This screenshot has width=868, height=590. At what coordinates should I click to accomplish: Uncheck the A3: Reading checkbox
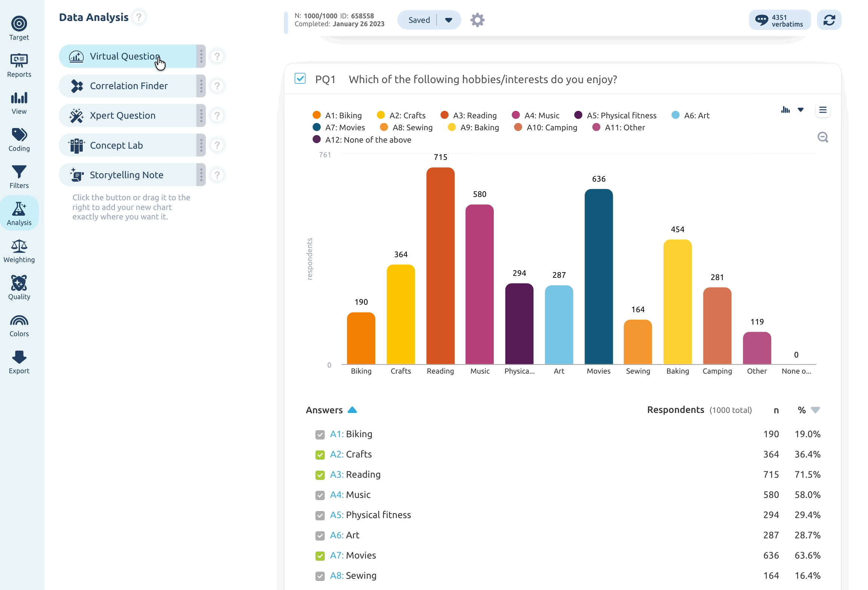320,475
